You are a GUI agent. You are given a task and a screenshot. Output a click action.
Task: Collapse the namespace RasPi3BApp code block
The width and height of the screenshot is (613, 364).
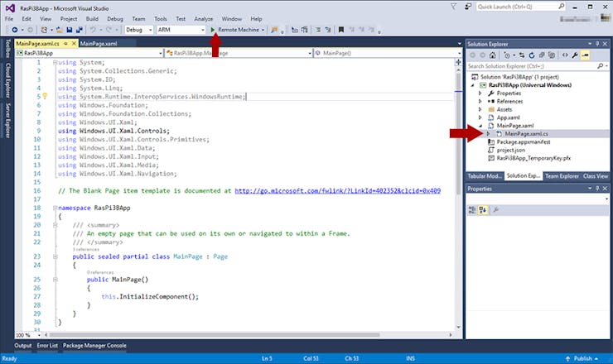[x=56, y=208]
